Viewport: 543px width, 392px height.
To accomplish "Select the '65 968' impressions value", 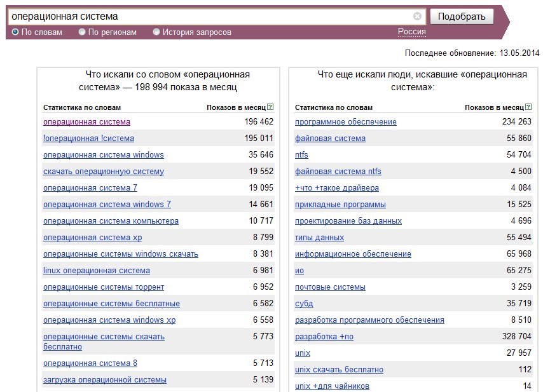I will (x=519, y=254).
